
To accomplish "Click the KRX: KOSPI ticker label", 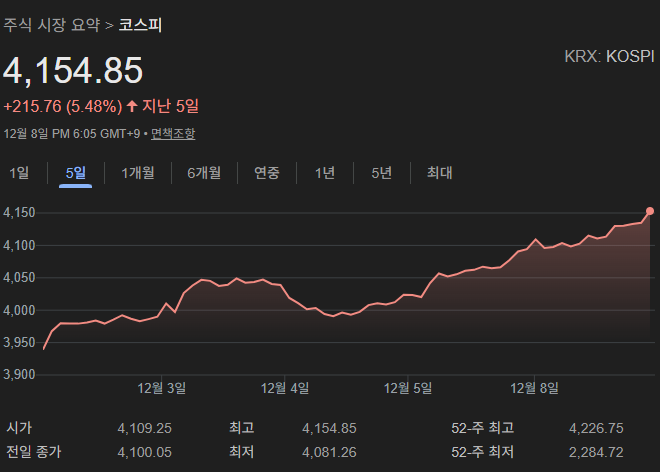I will [607, 57].
